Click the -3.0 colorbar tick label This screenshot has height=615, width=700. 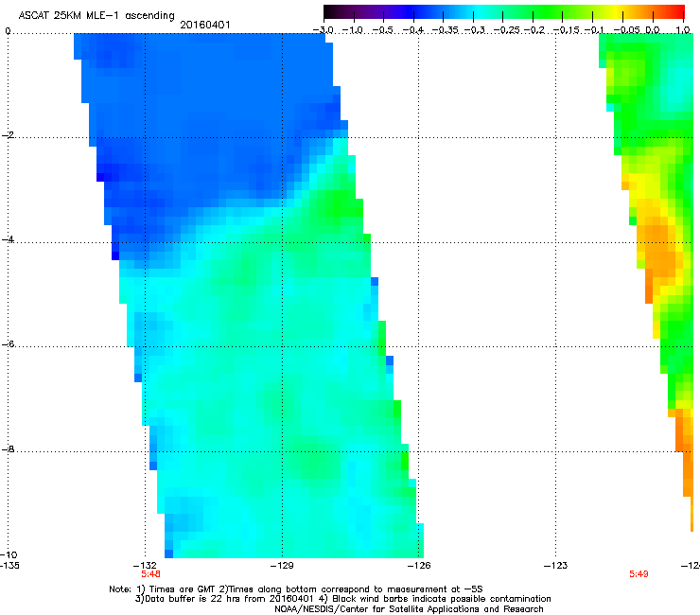coord(323,30)
